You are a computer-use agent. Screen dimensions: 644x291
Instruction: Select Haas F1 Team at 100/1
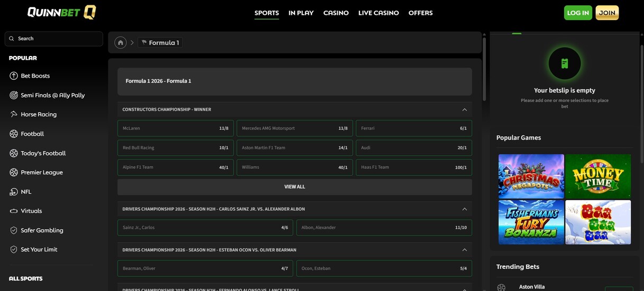click(414, 167)
